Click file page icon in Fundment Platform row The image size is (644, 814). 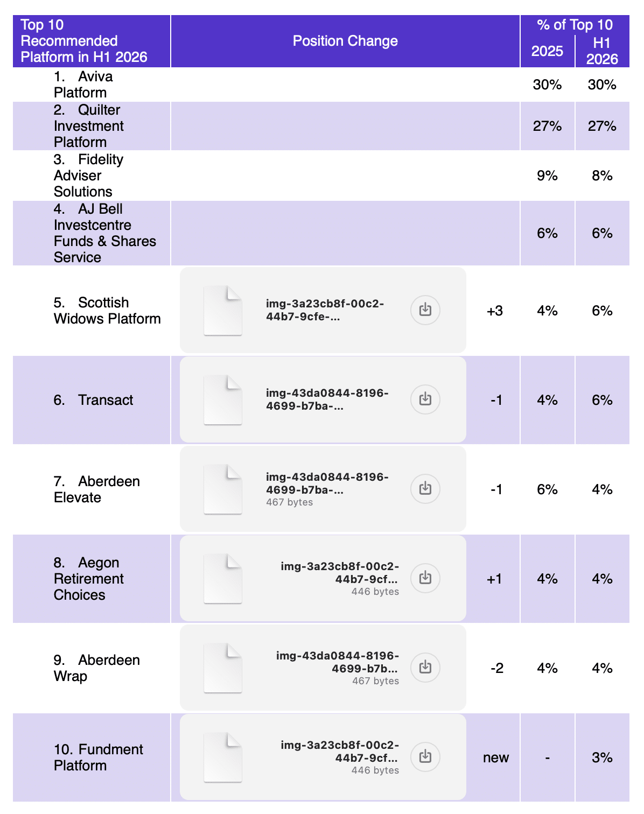pyautogui.click(x=223, y=757)
